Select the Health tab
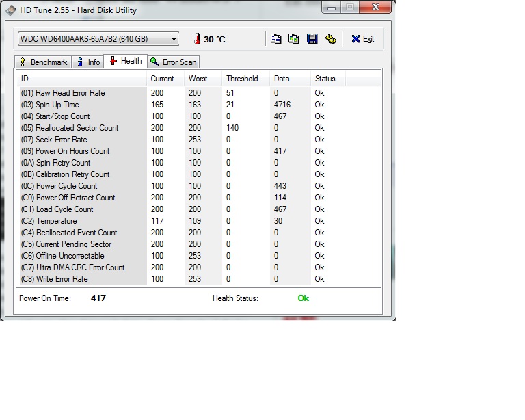This screenshot has height=420, width=525. pos(125,61)
